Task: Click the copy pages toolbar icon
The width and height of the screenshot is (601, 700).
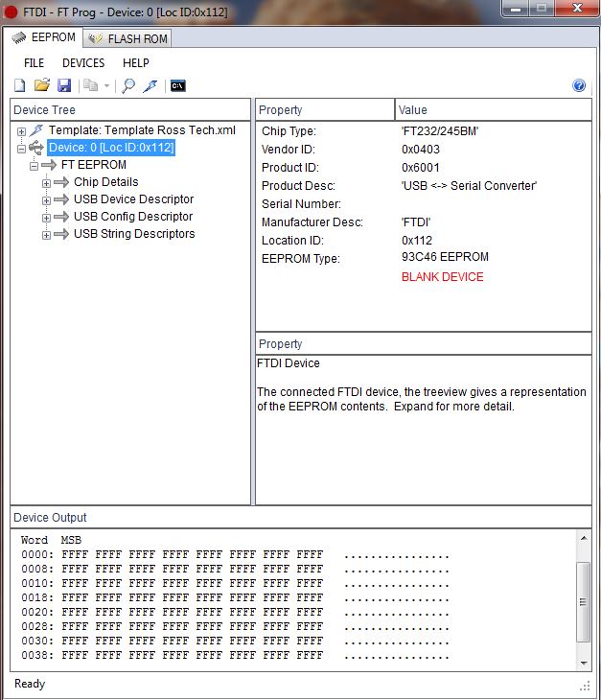Action: tap(90, 85)
